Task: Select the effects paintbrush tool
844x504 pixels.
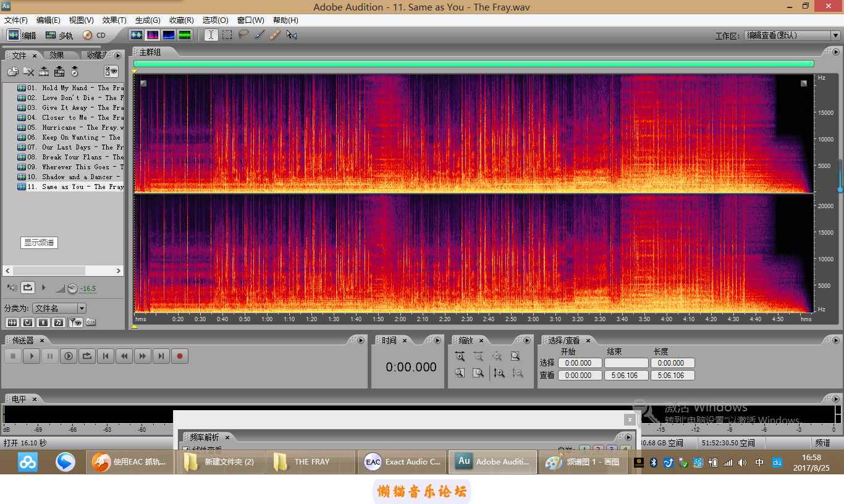Action: (260, 35)
